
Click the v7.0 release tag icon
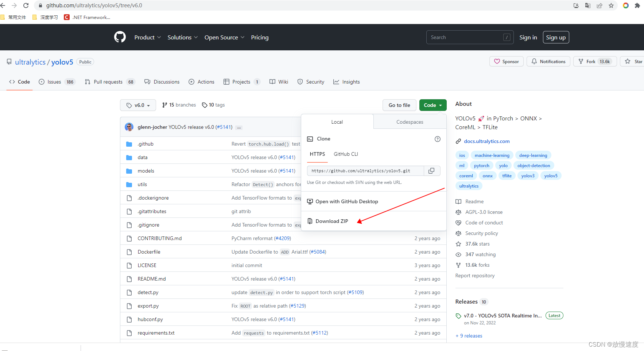click(x=458, y=316)
